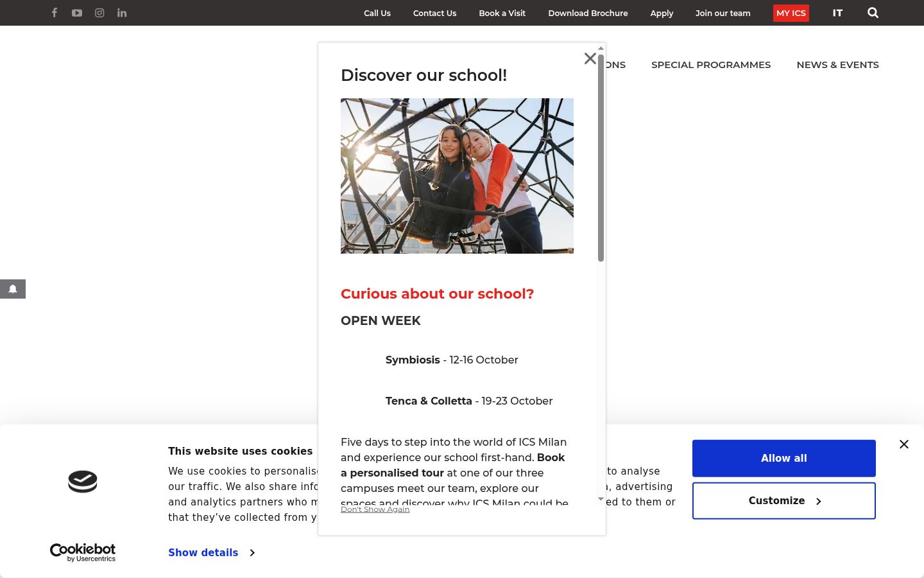
Task: Click the playground children photo
Action: tap(457, 176)
